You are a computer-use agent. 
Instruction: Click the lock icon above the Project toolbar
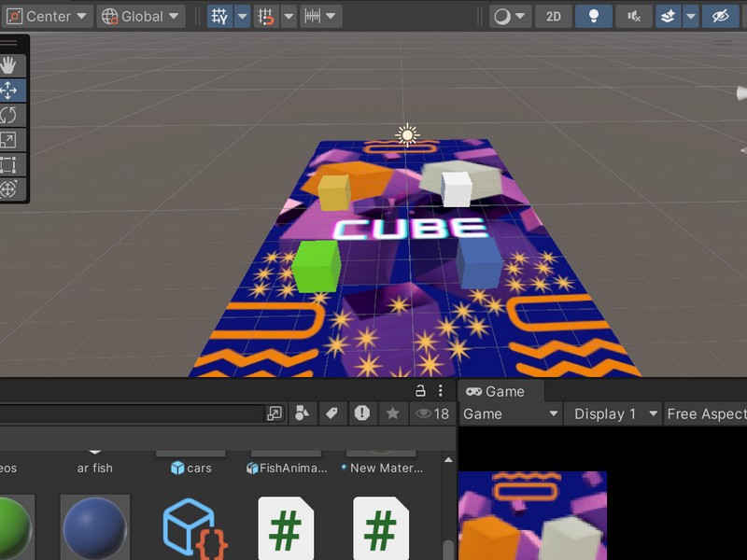tap(422, 390)
